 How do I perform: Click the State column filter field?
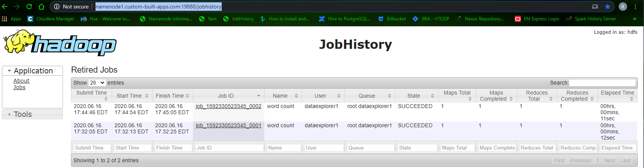click(417, 148)
